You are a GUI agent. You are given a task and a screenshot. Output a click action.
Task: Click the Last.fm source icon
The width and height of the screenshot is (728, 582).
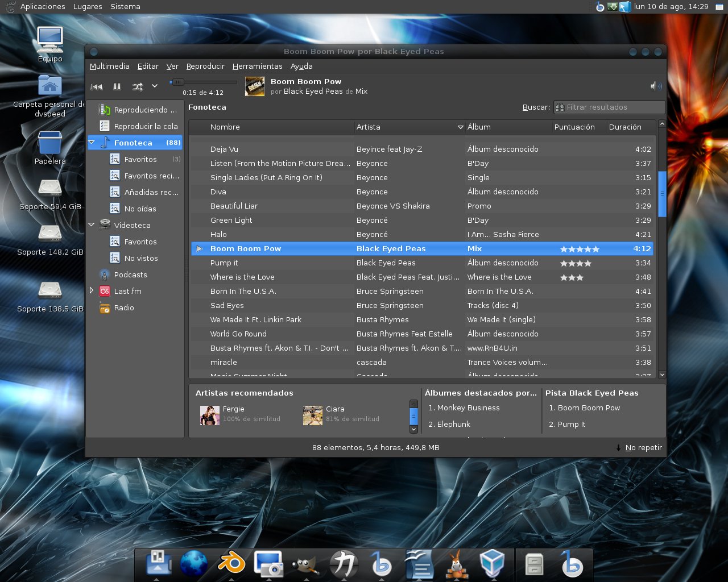[105, 291]
